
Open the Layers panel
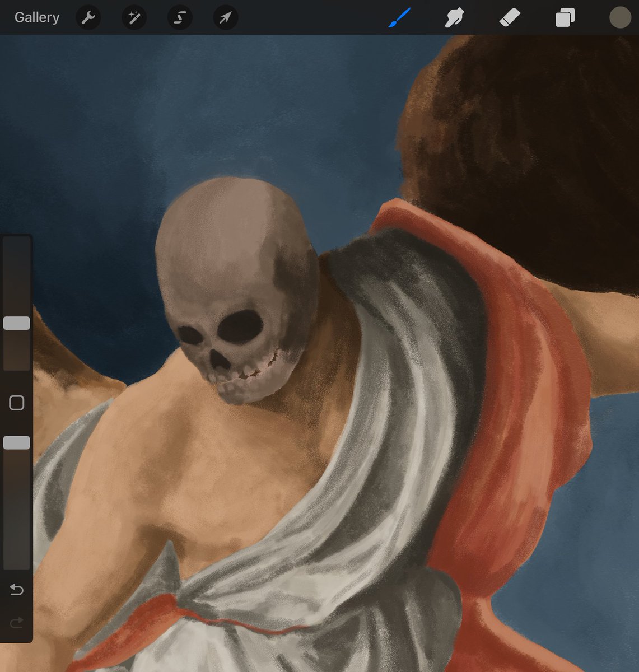[565, 18]
